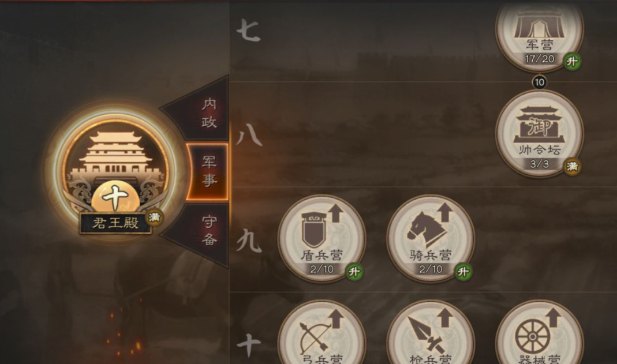Click the 17/20 level counter on 军营

(x=540, y=59)
